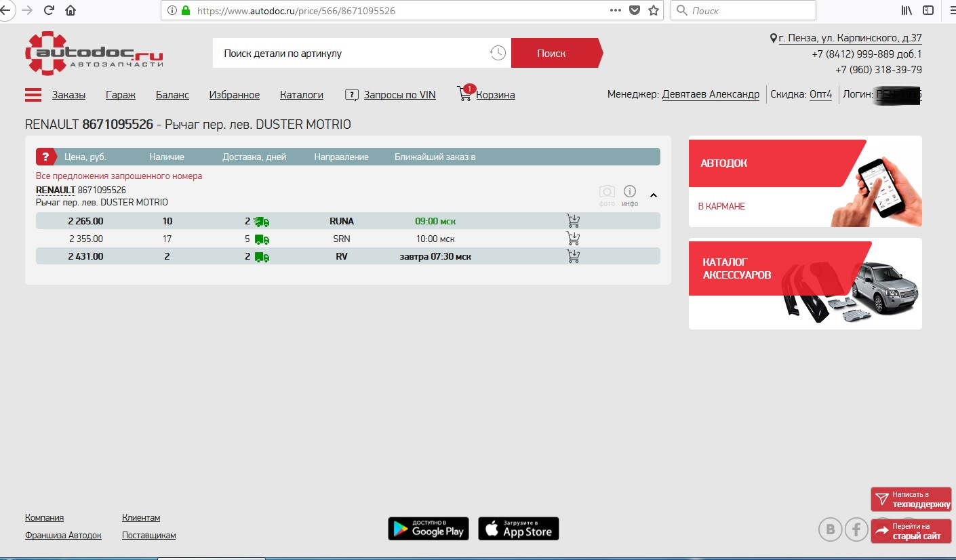Open the Запросы по VIN menu item
This screenshot has height=560, width=956.
pos(400,95)
